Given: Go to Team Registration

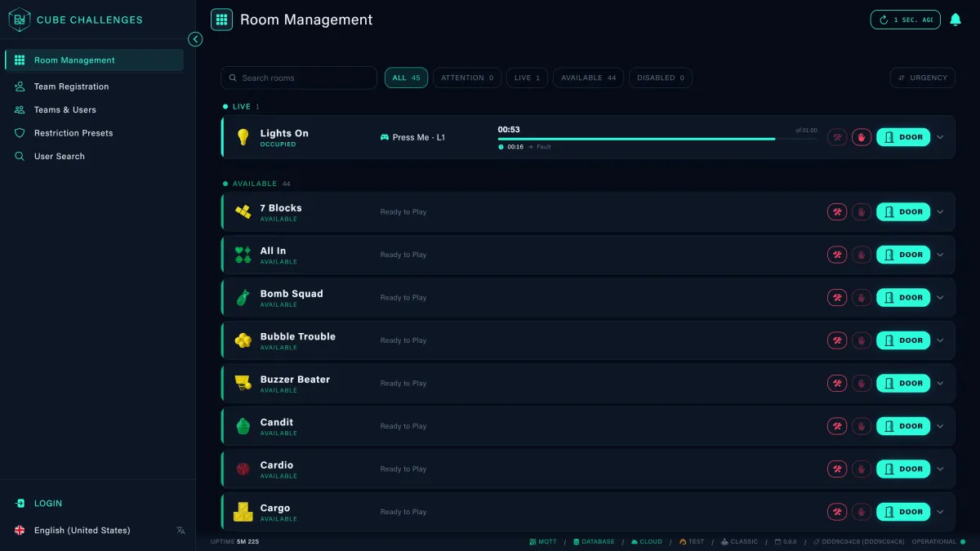Looking at the screenshot, I should (x=94, y=87).
